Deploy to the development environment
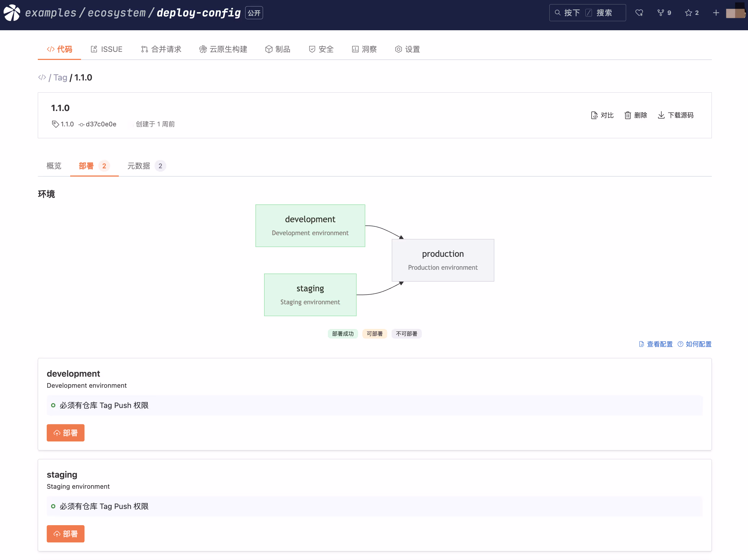This screenshot has height=560, width=748. [66, 433]
